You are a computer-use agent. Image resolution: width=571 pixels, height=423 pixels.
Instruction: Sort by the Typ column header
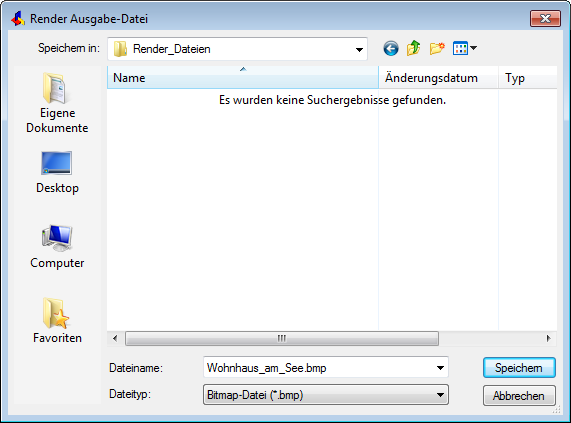(x=528, y=78)
